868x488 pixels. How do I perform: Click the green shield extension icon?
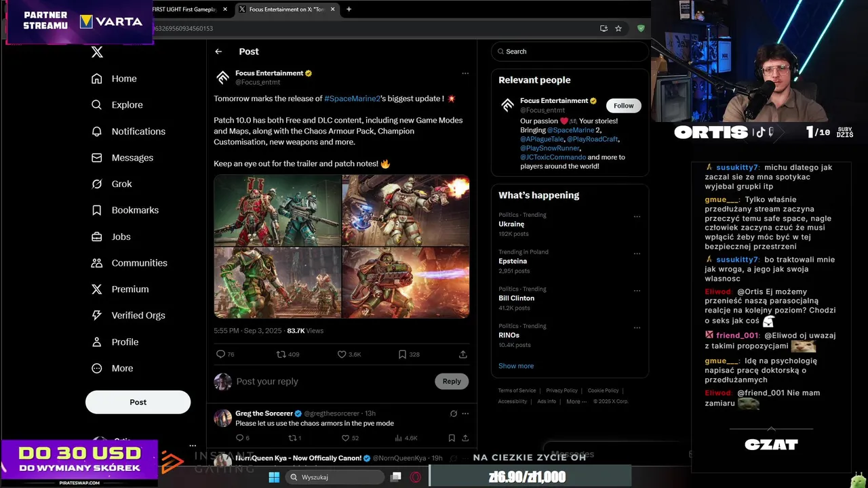click(x=641, y=28)
